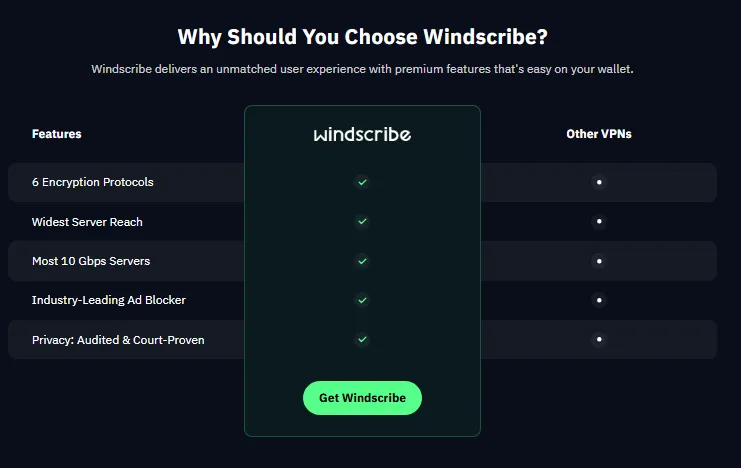Screen dimensions: 741x468
Task: Click checkmark icon for Most 10 Gbps Servers
Action: (x=362, y=261)
